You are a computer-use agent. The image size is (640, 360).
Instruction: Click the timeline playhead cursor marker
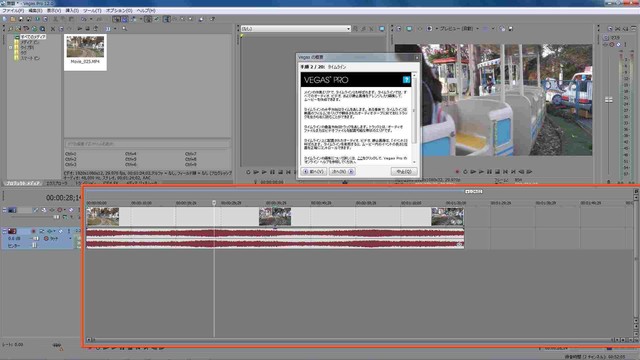pyautogui.click(x=214, y=203)
